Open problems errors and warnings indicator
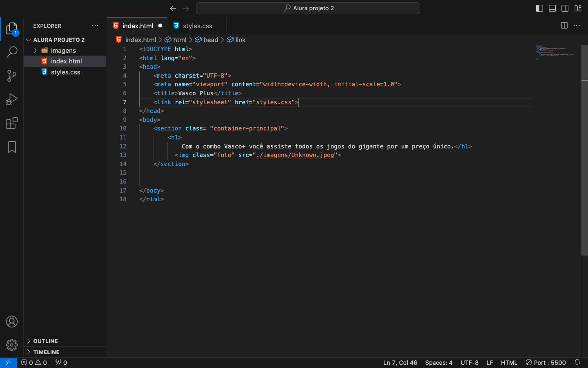Screen dimensions: 588x368 pyautogui.click(x=34, y=363)
